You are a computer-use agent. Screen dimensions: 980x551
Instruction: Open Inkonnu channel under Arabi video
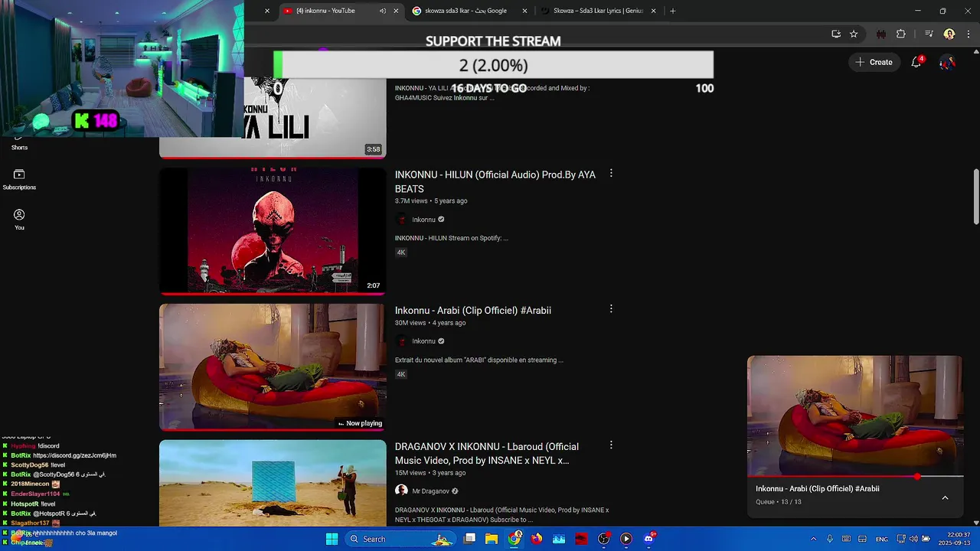pos(423,341)
